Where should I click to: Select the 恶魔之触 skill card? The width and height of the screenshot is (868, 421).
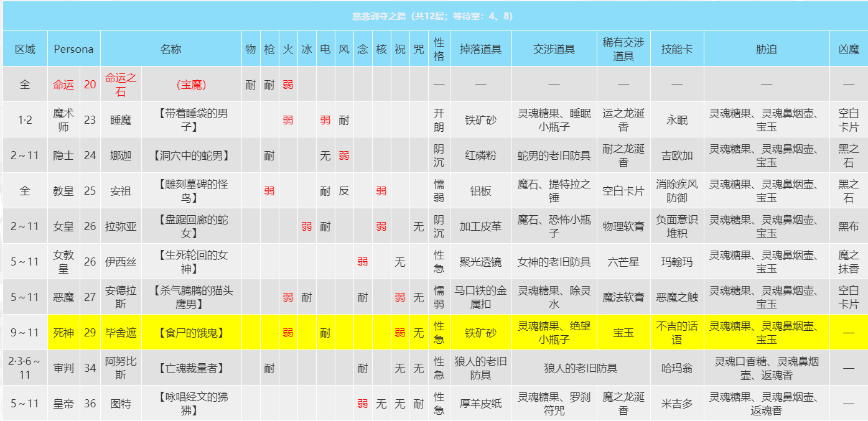coord(677,297)
